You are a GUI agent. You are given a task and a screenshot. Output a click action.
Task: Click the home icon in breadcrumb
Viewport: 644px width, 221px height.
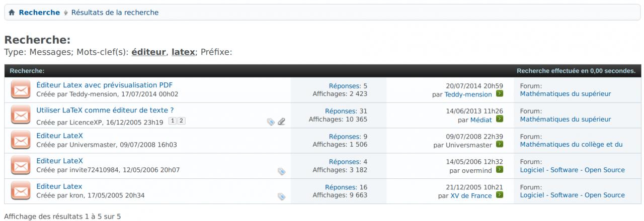[12, 13]
